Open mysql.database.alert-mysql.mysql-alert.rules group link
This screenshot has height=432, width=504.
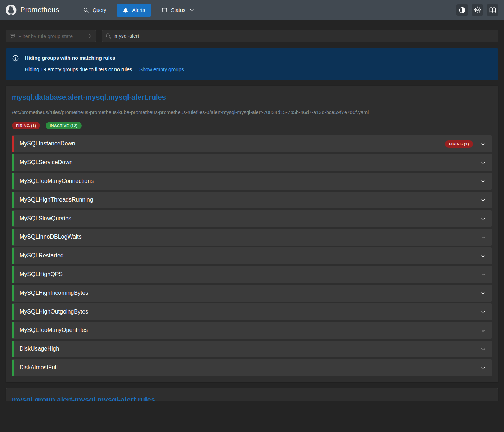pos(89,97)
